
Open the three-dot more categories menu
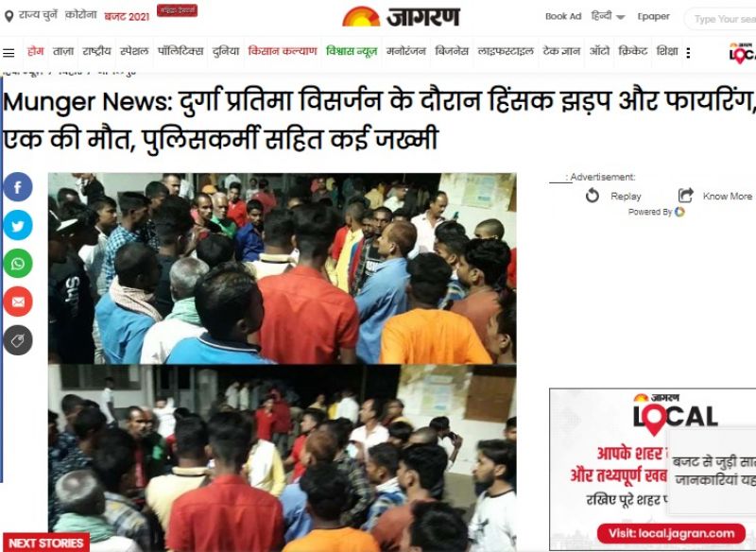pyautogui.click(x=688, y=53)
